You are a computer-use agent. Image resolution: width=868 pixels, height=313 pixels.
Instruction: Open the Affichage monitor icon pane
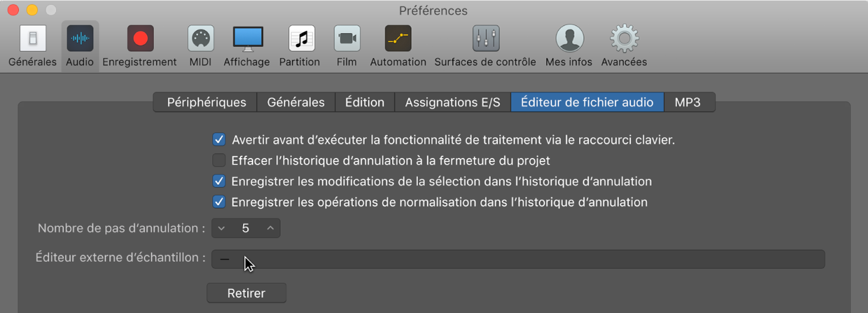point(247,39)
